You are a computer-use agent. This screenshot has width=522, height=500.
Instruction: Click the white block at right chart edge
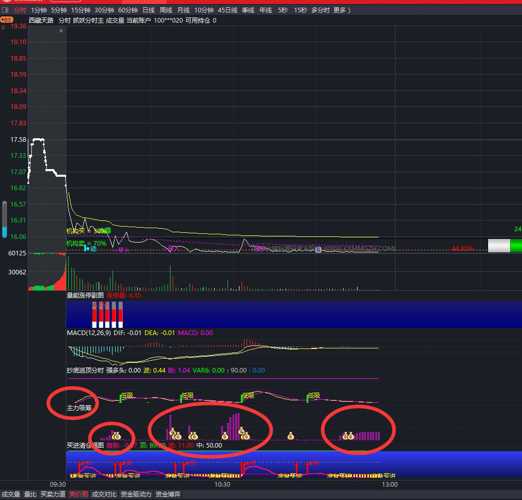click(x=499, y=245)
